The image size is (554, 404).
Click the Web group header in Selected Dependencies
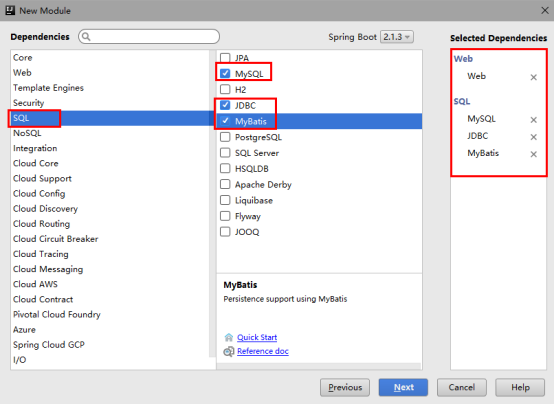point(463,59)
